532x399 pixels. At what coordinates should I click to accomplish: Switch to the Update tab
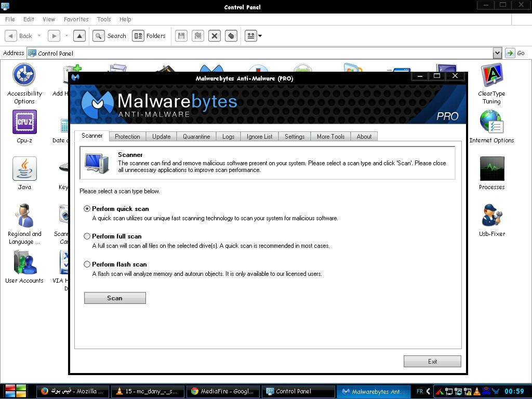point(161,137)
